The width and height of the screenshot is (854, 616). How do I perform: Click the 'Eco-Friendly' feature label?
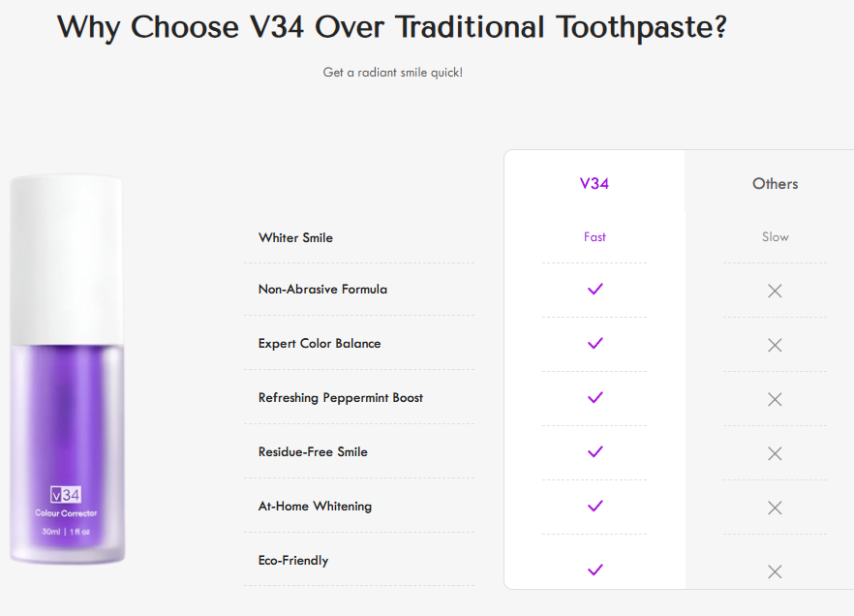(x=292, y=560)
